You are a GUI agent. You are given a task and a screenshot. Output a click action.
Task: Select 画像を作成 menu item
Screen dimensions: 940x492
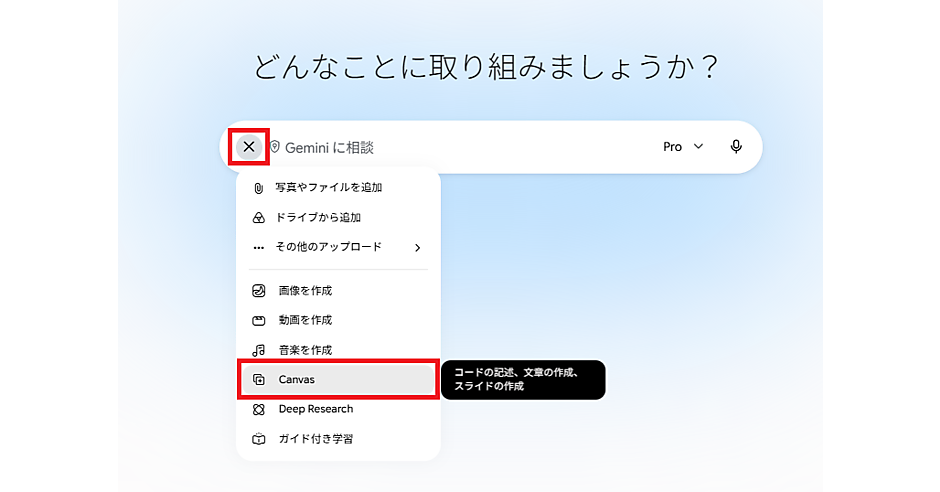[338, 291]
